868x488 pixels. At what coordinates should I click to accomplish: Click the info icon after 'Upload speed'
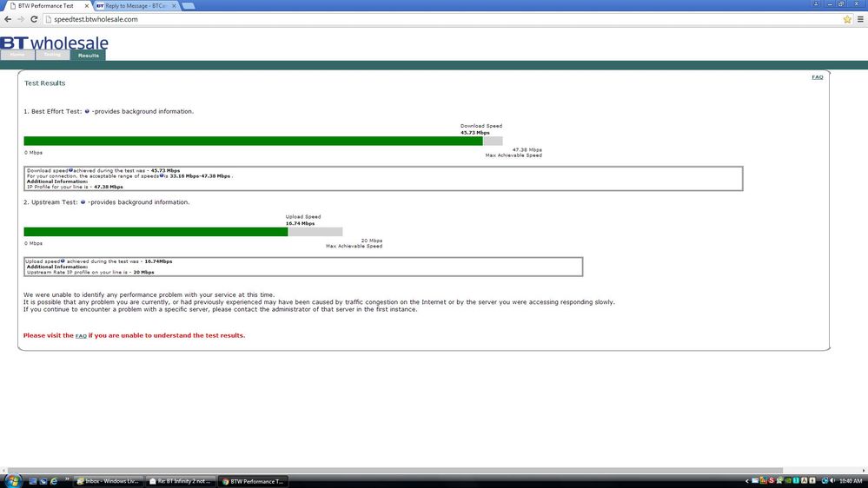click(63, 260)
